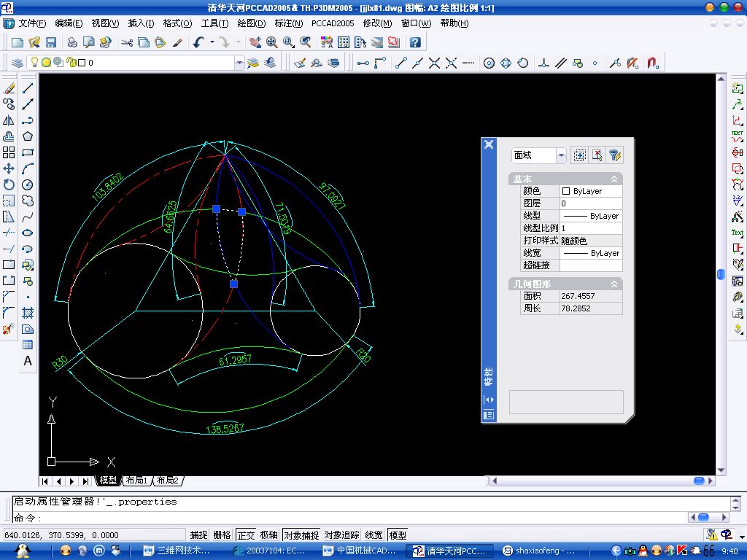This screenshot has width=747, height=560.
Task: Toggle 极轴 polar tracking in status bar
Action: point(268,534)
